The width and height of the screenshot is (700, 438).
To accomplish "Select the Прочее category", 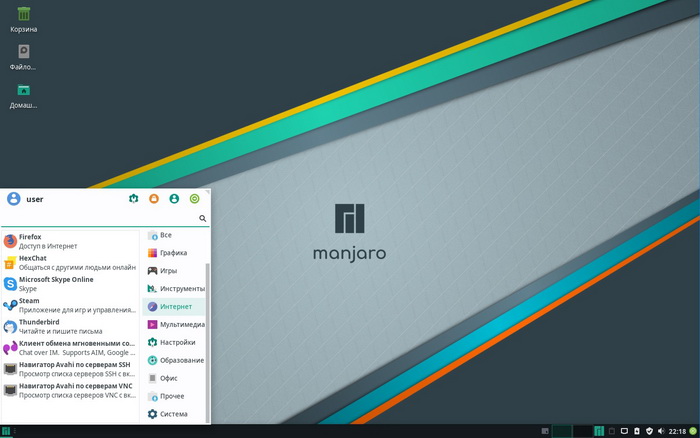I will pos(174,396).
